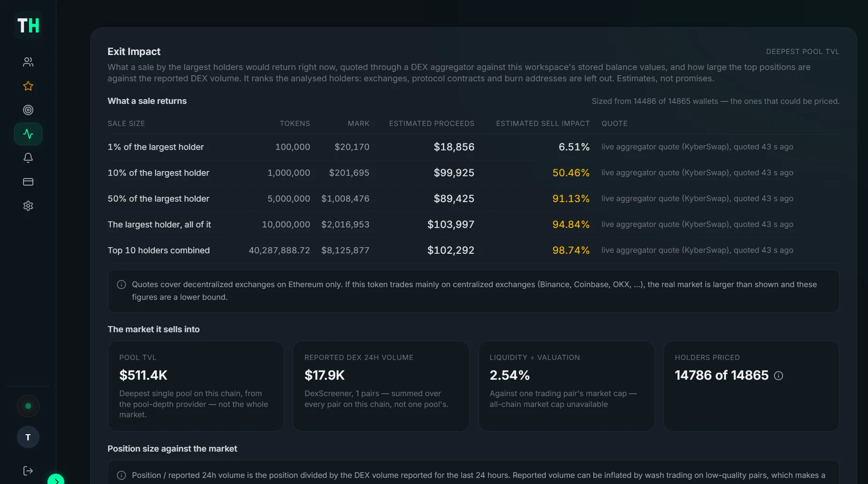Click the DEEPEST POOL TVL label
The width and height of the screenshot is (868, 484).
click(803, 52)
